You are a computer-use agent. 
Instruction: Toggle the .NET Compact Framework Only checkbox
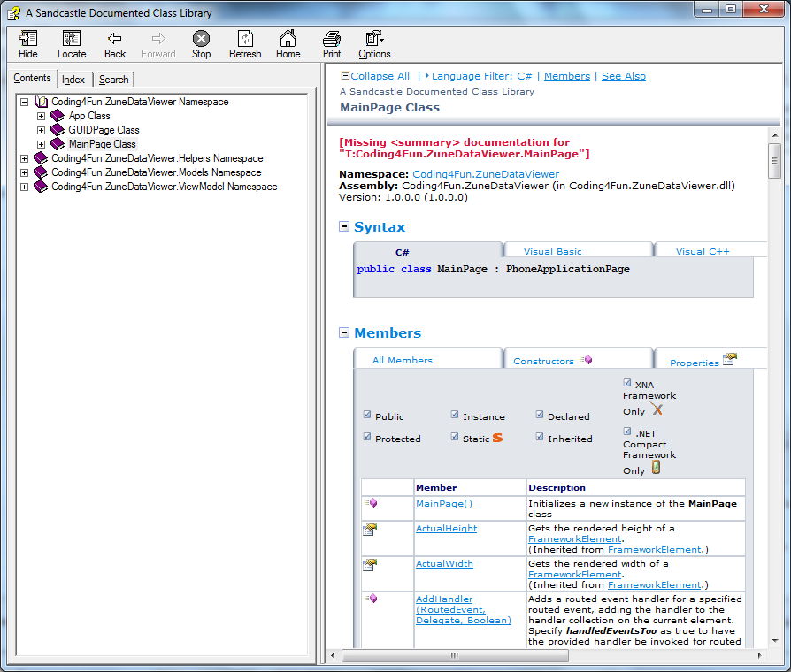click(627, 431)
